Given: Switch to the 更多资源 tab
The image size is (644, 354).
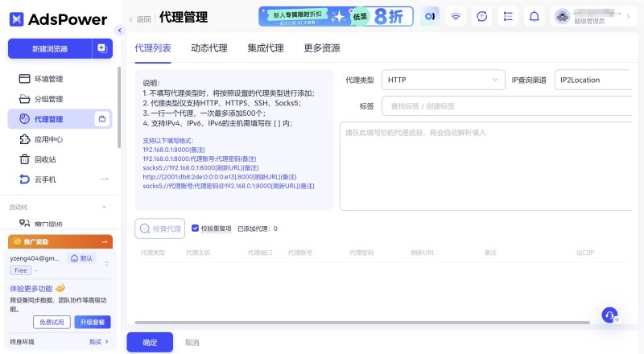Looking at the screenshot, I should tap(321, 48).
